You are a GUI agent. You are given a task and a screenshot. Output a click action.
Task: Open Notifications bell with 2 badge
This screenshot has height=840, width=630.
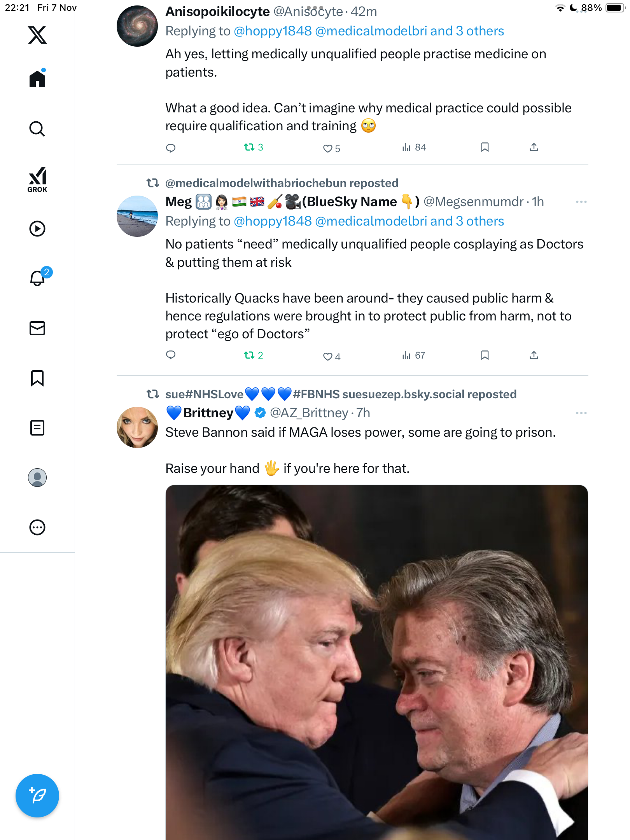38,278
